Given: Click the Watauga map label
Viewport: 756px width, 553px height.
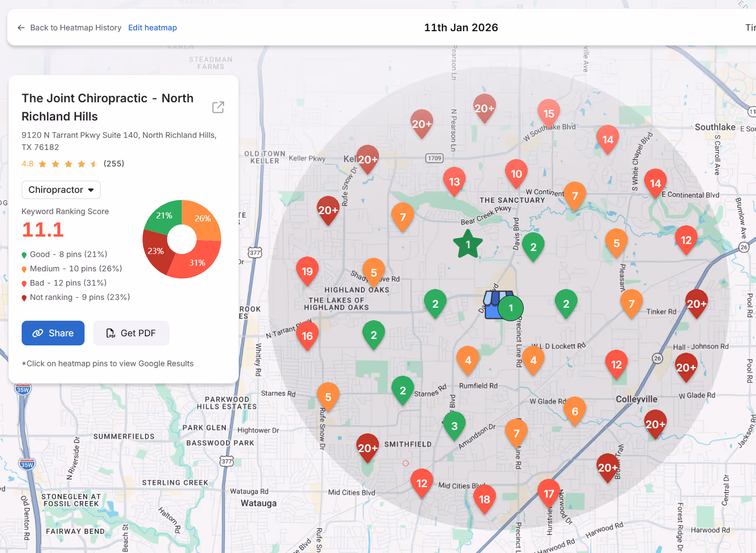Looking at the screenshot, I should tap(259, 503).
